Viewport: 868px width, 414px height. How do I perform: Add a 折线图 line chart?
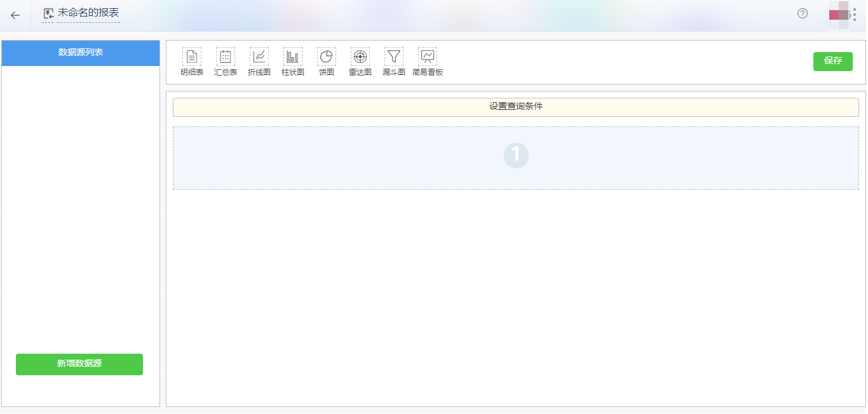click(x=259, y=60)
